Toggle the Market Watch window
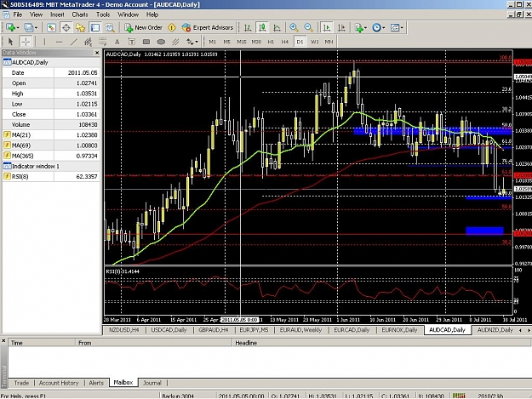 (x=51, y=28)
